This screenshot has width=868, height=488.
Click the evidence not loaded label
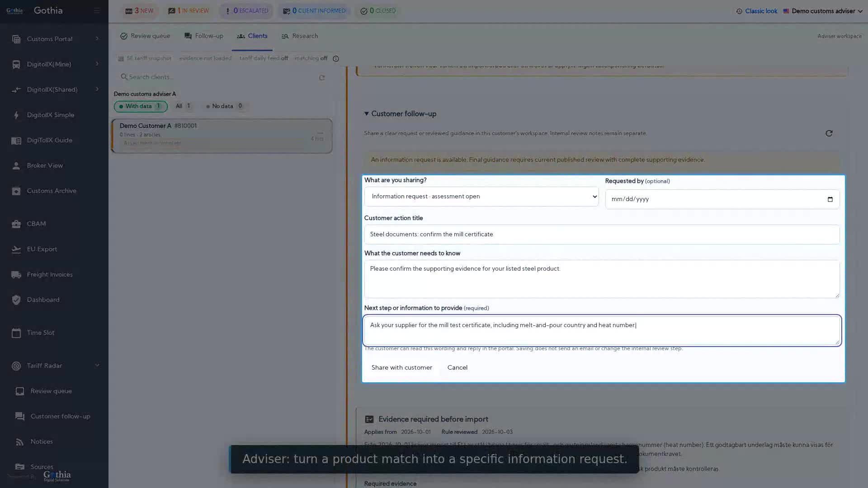[x=205, y=58]
